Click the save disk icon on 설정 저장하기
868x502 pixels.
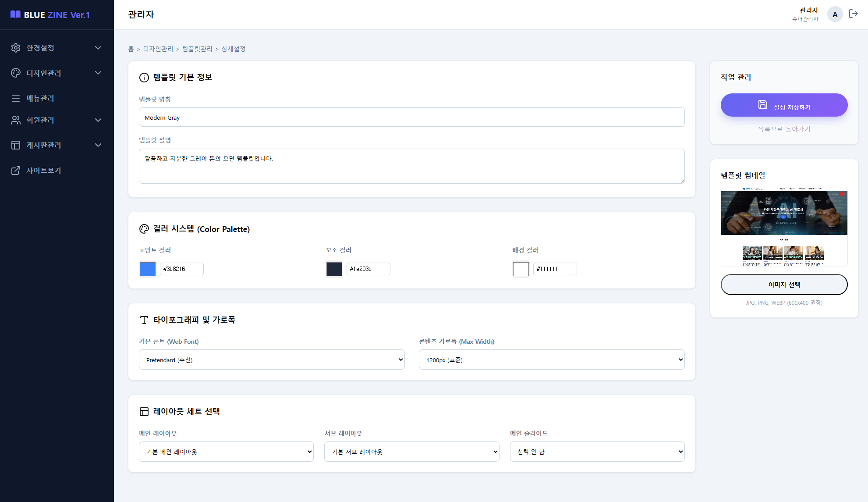tap(763, 104)
